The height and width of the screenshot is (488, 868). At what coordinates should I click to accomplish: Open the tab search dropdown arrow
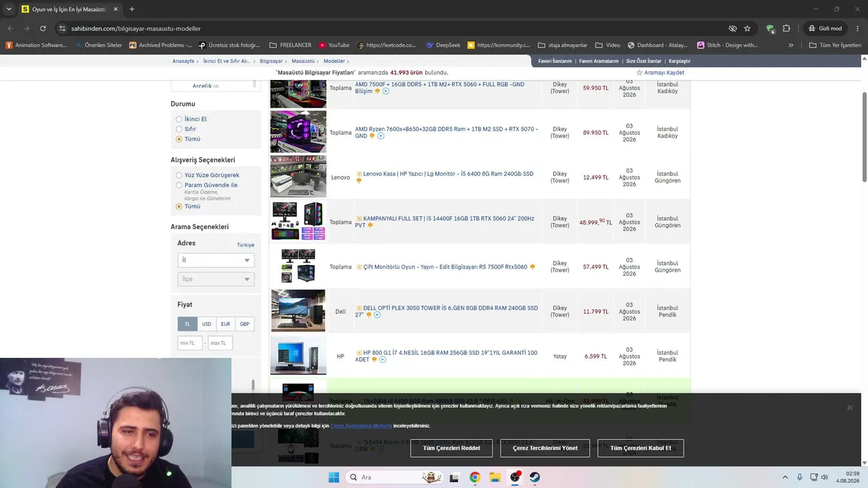tap(9, 9)
